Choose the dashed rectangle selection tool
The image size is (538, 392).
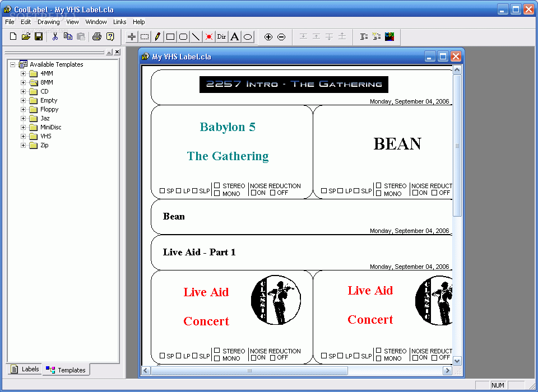coord(145,37)
